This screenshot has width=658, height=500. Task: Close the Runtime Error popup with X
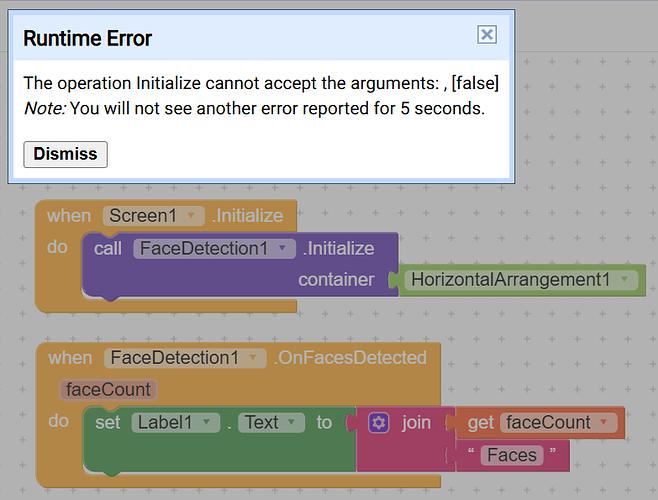[x=487, y=34]
